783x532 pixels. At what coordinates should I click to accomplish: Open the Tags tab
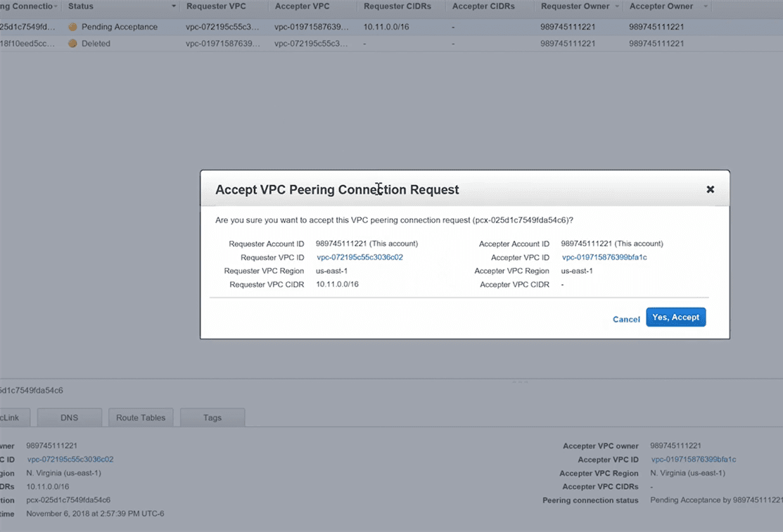[x=212, y=417]
